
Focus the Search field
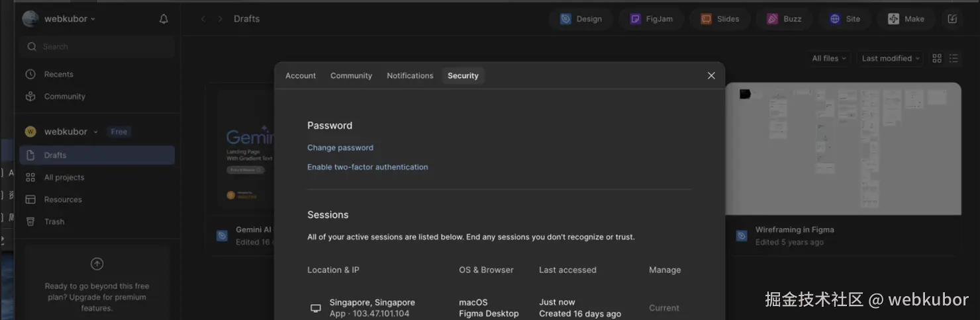98,47
